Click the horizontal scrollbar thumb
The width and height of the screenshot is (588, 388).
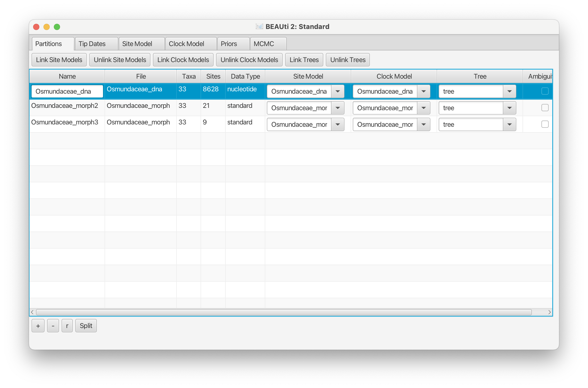click(x=284, y=312)
